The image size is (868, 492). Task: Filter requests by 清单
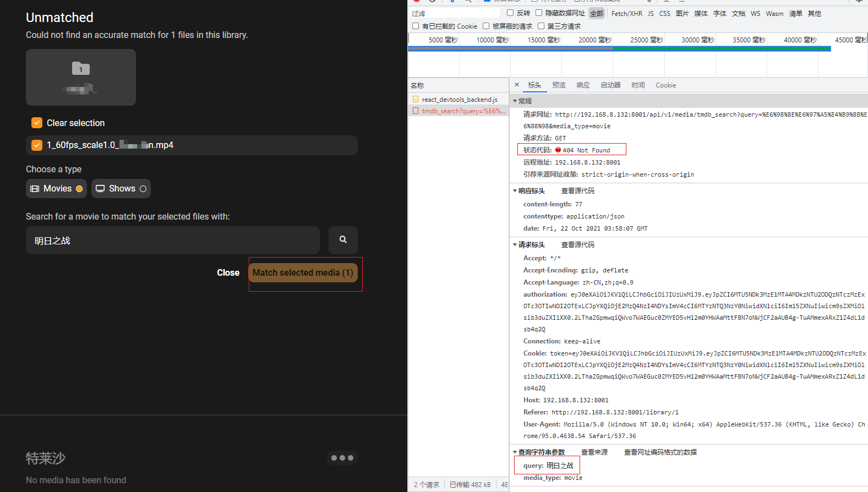(795, 13)
